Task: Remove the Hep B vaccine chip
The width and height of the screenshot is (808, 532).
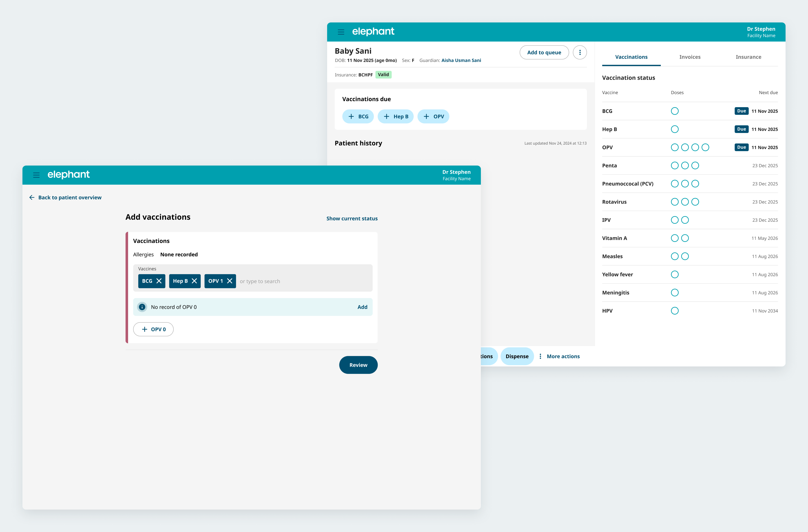Action: tap(194, 281)
